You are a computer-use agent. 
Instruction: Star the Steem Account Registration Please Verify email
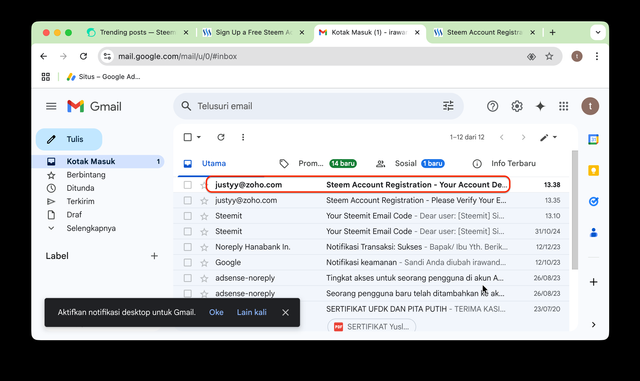[204, 201]
